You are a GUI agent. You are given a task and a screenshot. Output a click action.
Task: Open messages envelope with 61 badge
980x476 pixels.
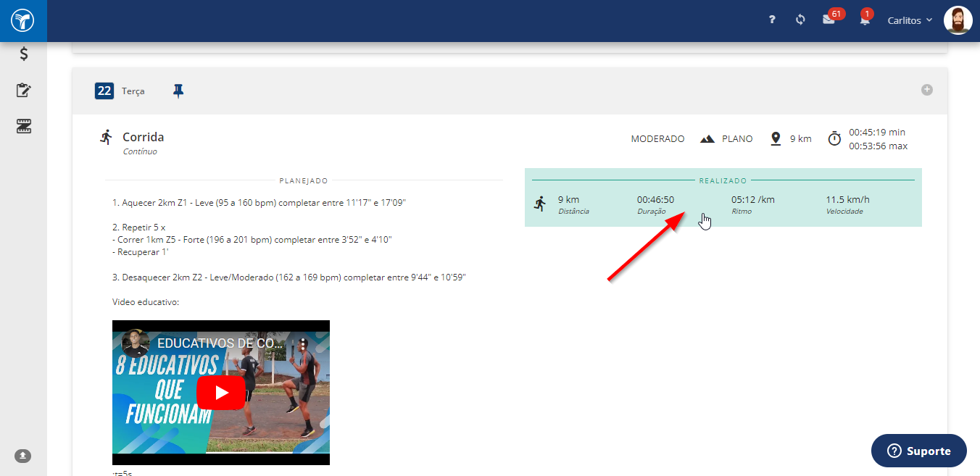pos(831,18)
